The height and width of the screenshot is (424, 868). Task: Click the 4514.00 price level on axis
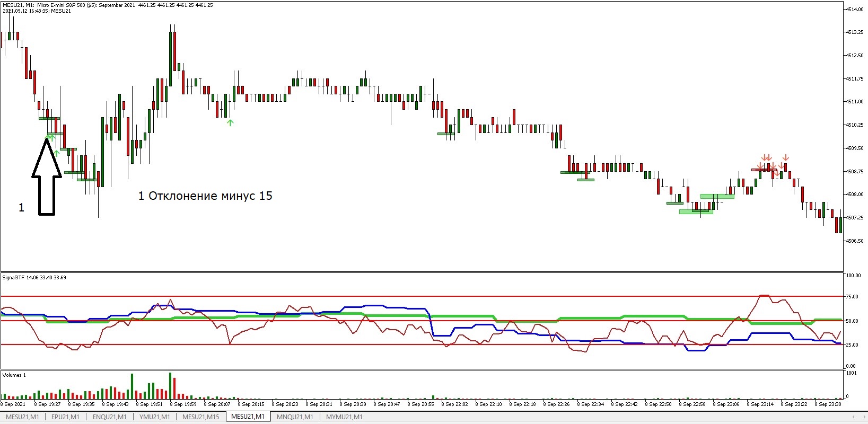854,9
